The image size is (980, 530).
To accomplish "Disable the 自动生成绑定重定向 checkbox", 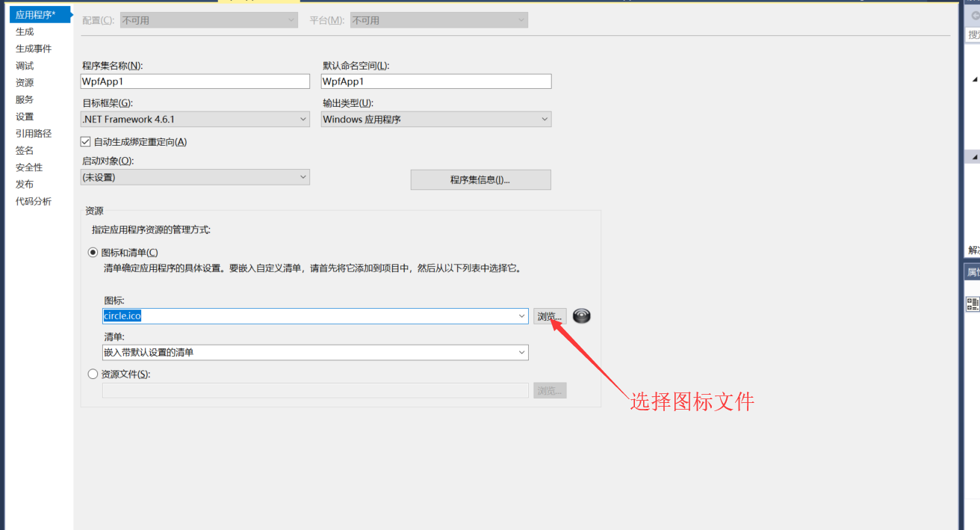I will pos(86,141).
